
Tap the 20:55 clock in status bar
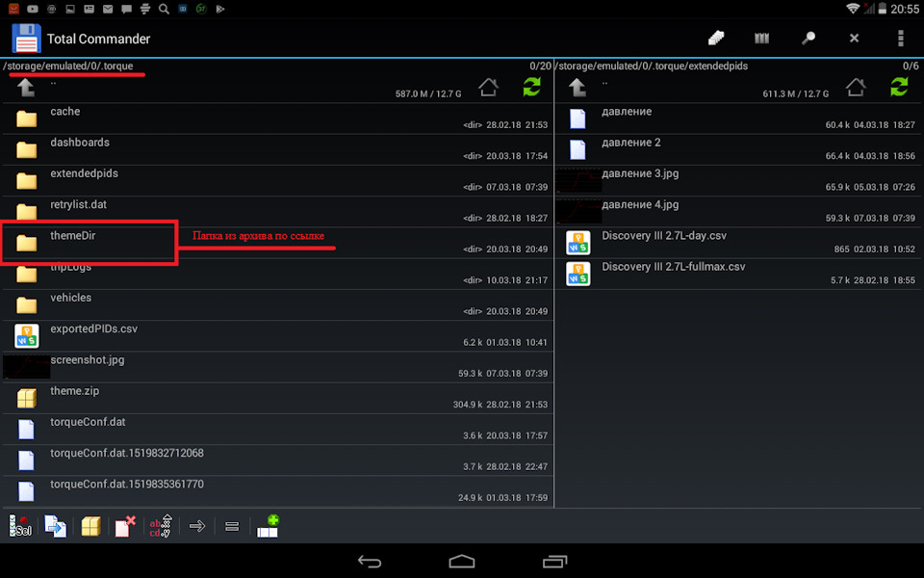(x=905, y=9)
